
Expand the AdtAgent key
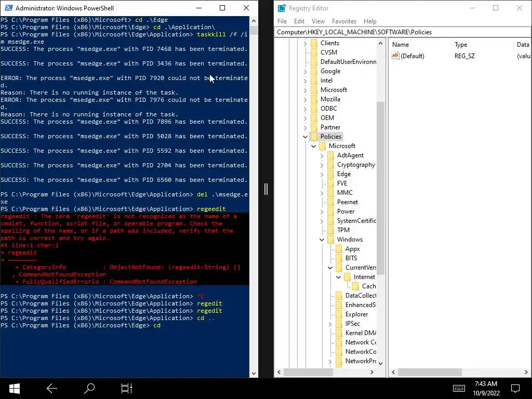tap(322, 155)
